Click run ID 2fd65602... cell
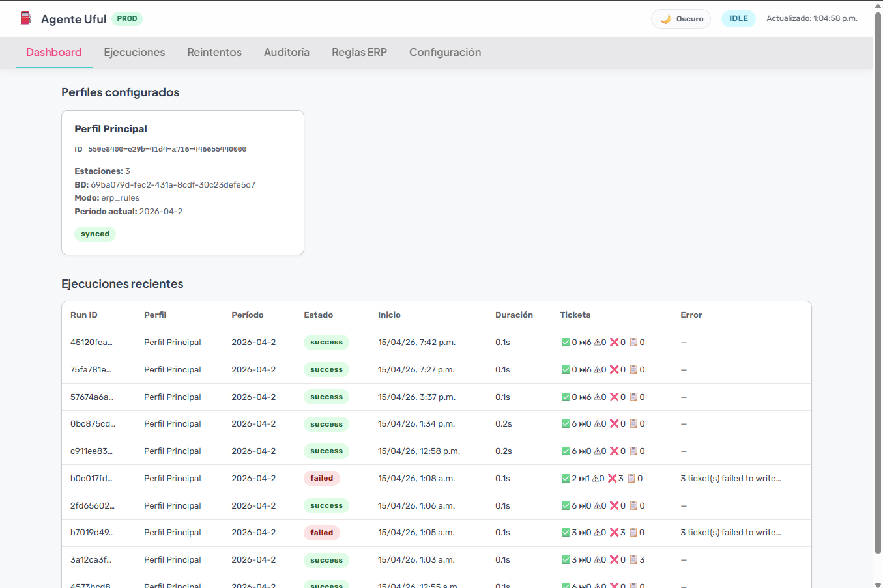 [x=93, y=506]
